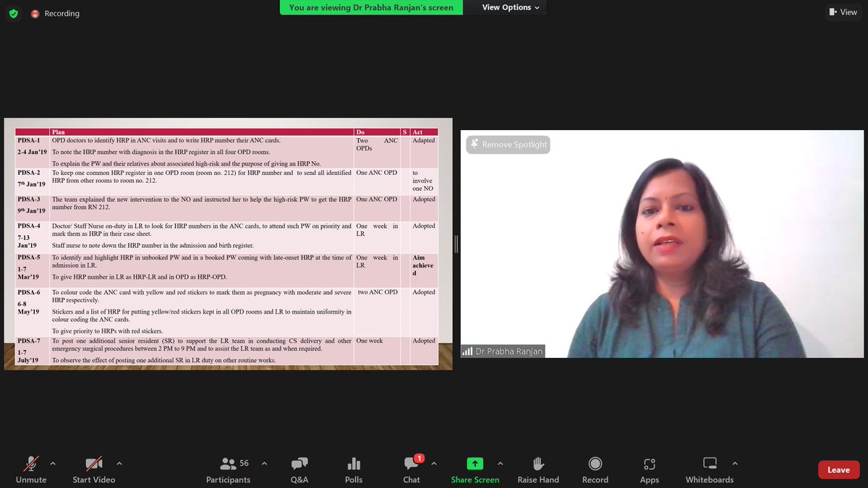The width and height of the screenshot is (868, 488).
Task: Click the PDSA-4 row label in slide
Action: [x=29, y=226]
